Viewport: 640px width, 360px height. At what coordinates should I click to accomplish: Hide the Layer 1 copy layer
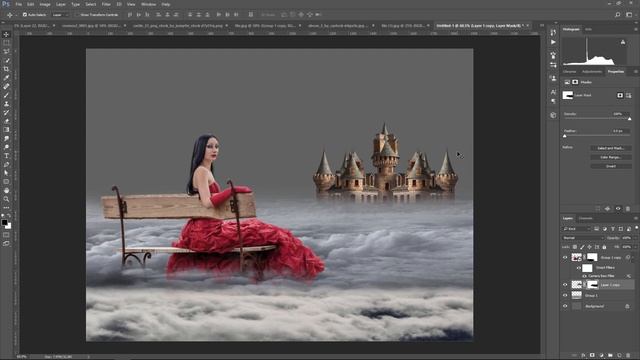(565, 285)
